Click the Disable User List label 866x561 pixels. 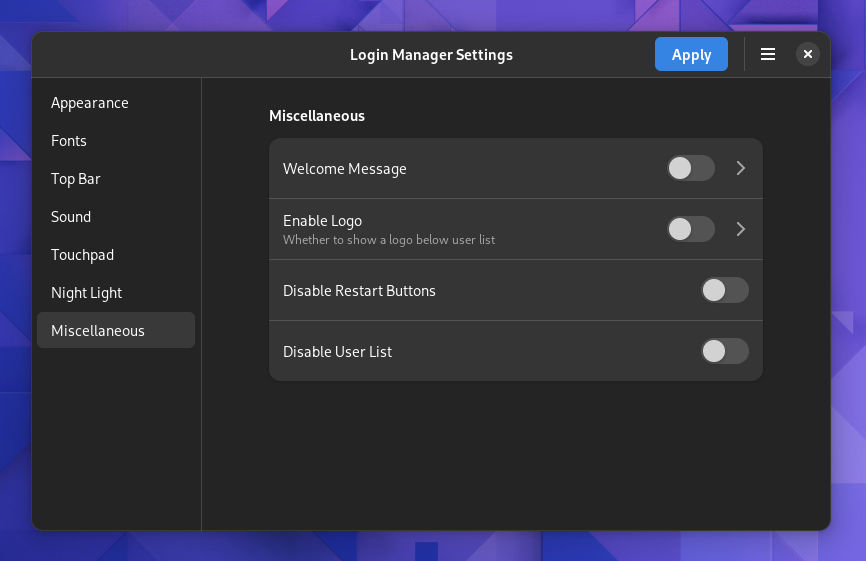337,352
